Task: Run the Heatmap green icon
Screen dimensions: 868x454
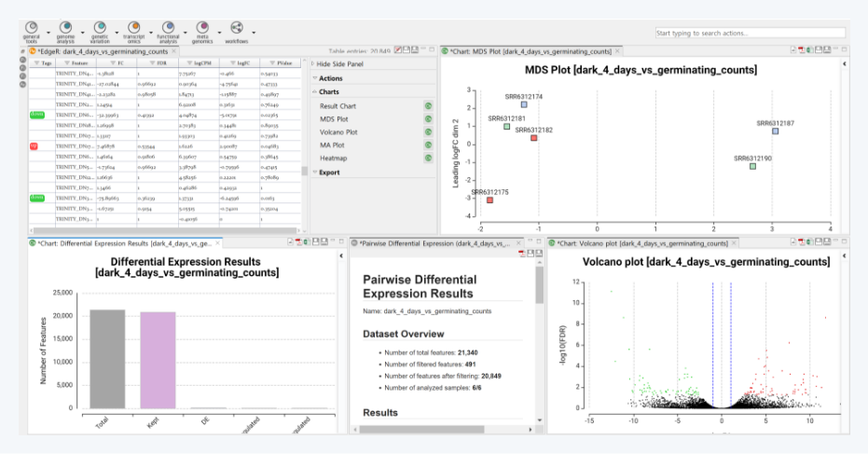Action: [428, 158]
